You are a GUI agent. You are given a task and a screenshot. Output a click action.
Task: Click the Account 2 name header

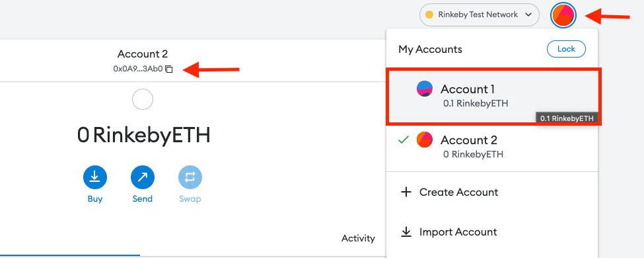[143, 54]
